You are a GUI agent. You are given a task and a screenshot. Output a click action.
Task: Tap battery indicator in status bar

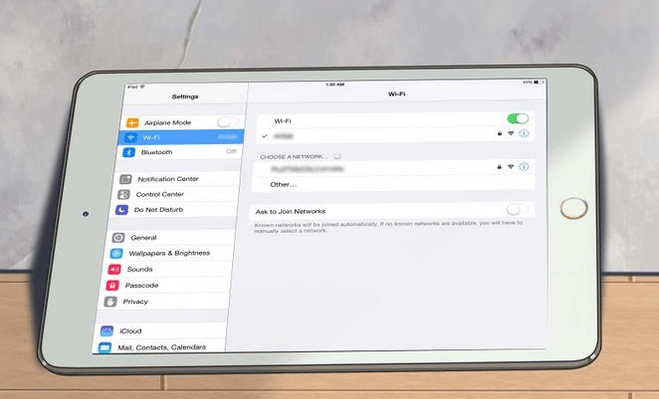coord(539,82)
